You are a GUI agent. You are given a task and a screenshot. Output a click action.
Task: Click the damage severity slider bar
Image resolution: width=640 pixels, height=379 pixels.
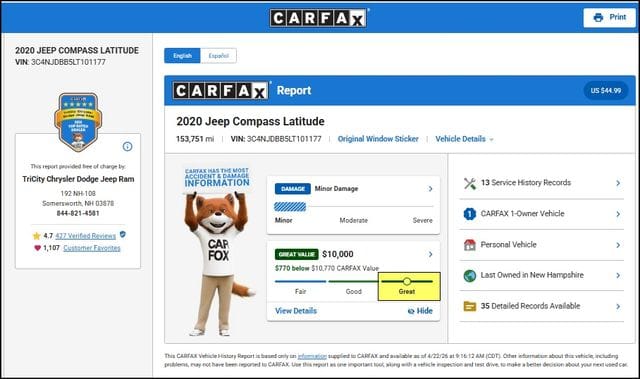353,207
